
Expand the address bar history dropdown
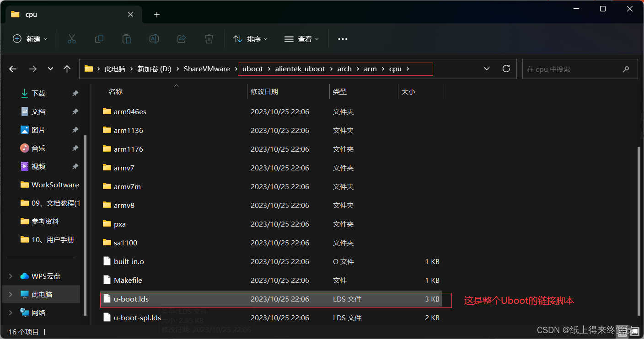click(x=486, y=69)
